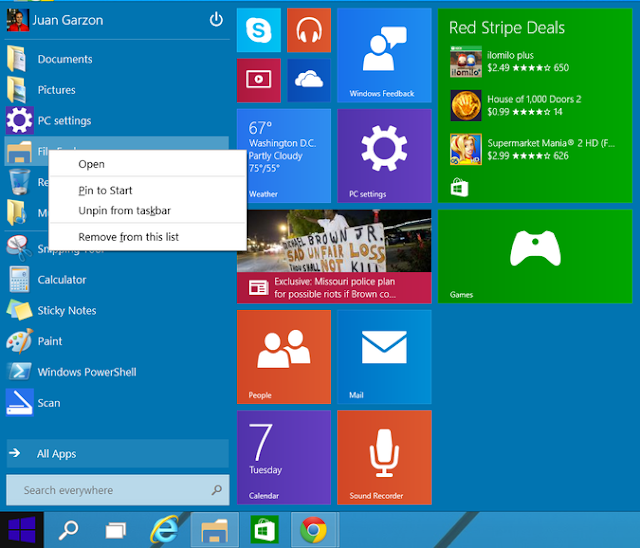Click the PC settings label in list
The height and width of the screenshot is (548, 640).
click(64, 121)
